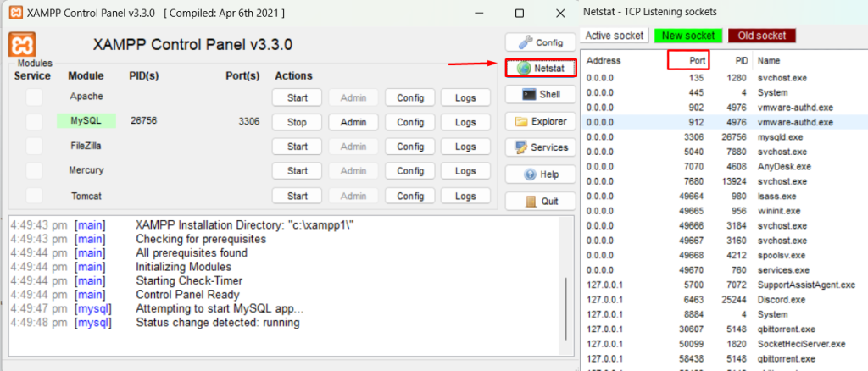Screen dimensions: 868x371
Task: Open Config for the Tomcat module
Action: point(410,196)
